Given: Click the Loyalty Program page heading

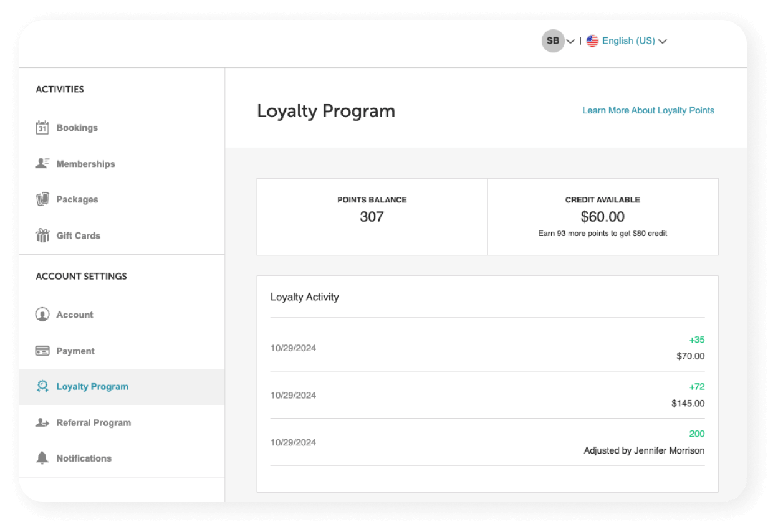Looking at the screenshot, I should [326, 111].
